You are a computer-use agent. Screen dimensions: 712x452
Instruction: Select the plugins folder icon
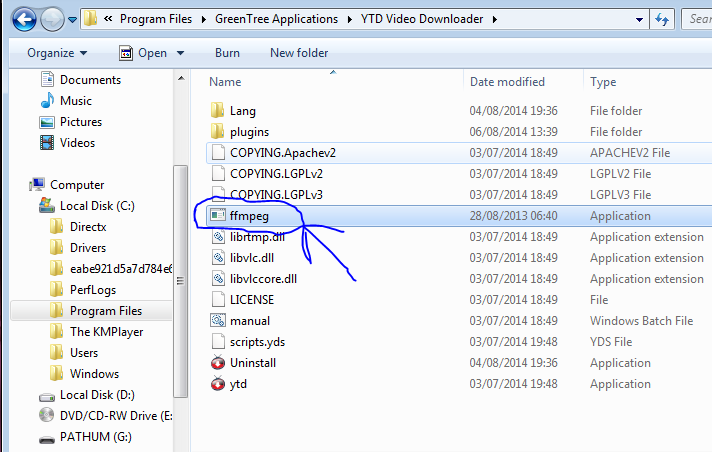pos(218,131)
